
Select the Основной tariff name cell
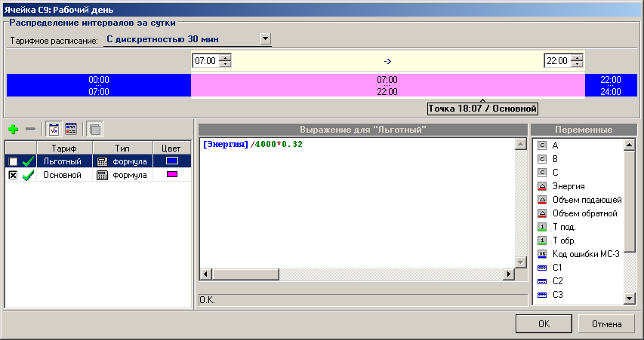pyautogui.click(x=64, y=175)
